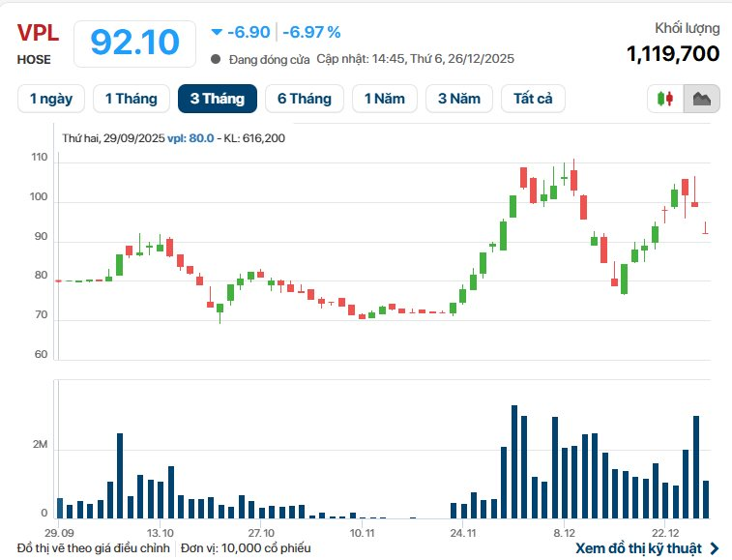Click the 92.10 current price box
The height and width of the screenshot is (560, 732).
pos(134,43)
